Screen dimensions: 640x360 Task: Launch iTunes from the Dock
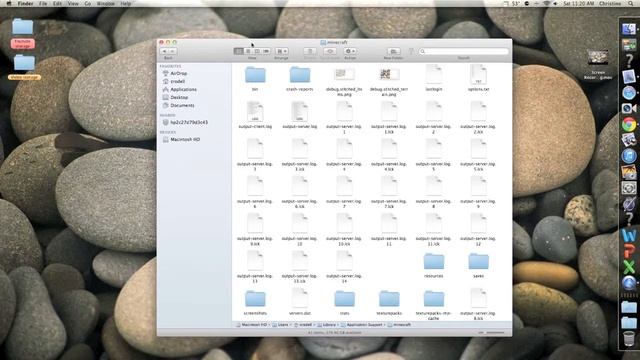click(x=629, y=156)
